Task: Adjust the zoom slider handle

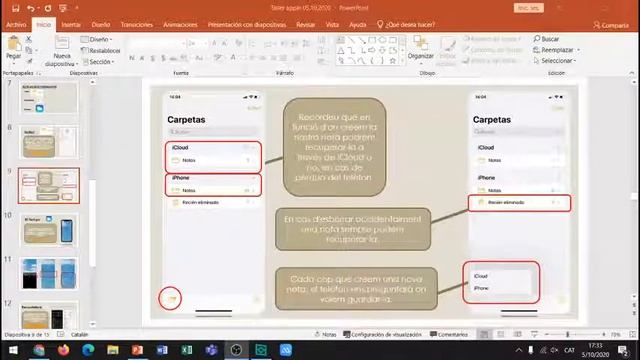Action: click(567, 334)
